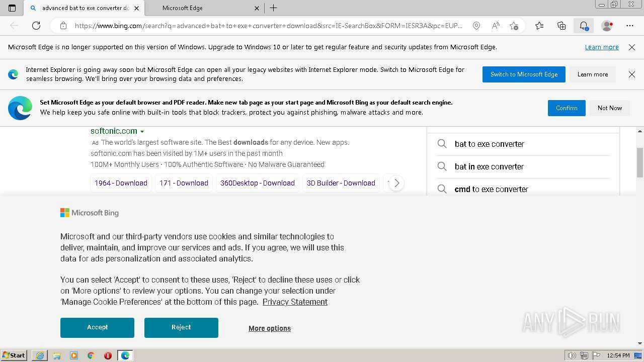
Task: Open Settings and more ellipsis menu
Action: (630, 26)
